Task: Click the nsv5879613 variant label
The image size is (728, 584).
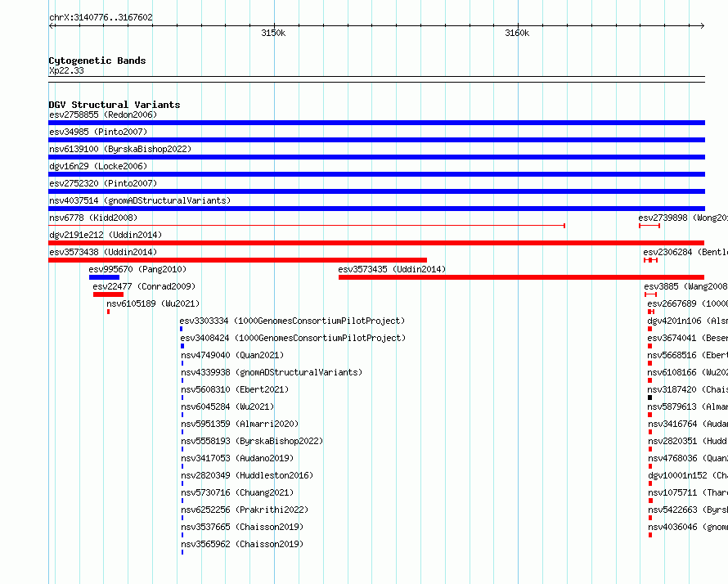Action: click(687, 407)
